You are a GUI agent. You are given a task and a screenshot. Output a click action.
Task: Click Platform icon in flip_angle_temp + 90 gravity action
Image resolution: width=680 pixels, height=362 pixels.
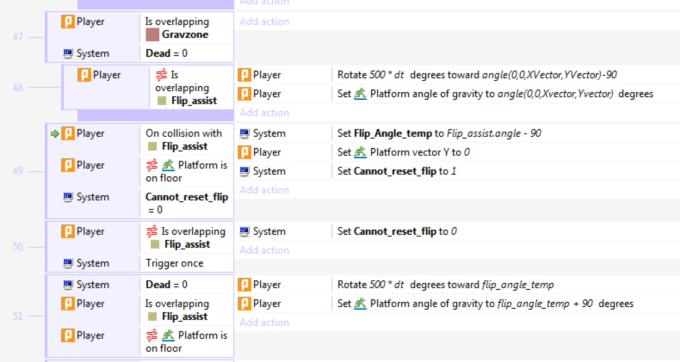click(360, 304)
